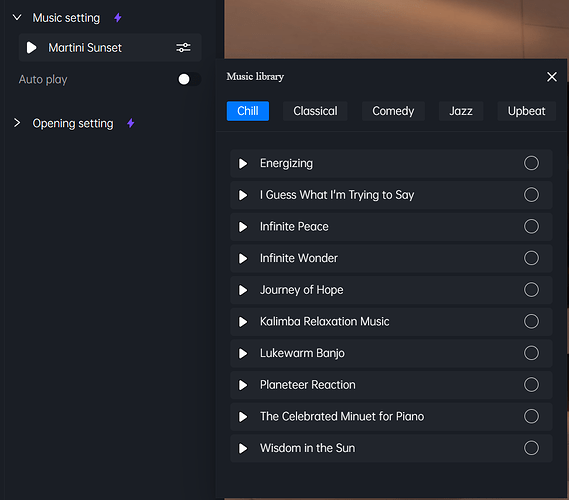Expand the Opening setting section

(x=17, y=123)
